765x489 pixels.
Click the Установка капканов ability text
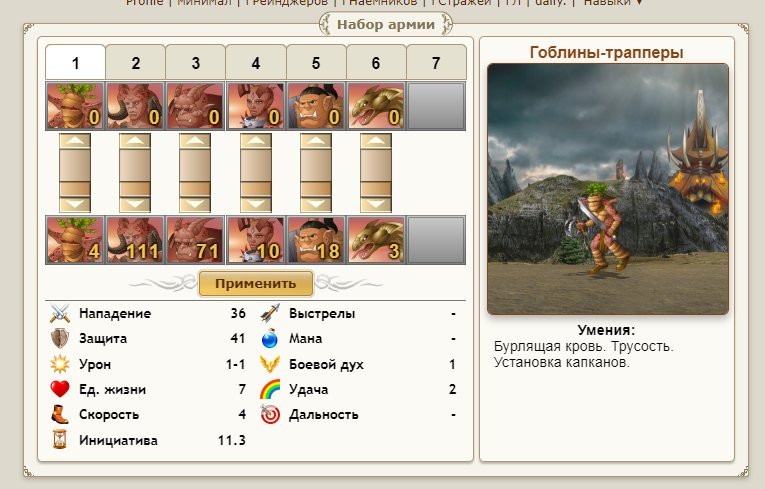click(x=562, y=363)
